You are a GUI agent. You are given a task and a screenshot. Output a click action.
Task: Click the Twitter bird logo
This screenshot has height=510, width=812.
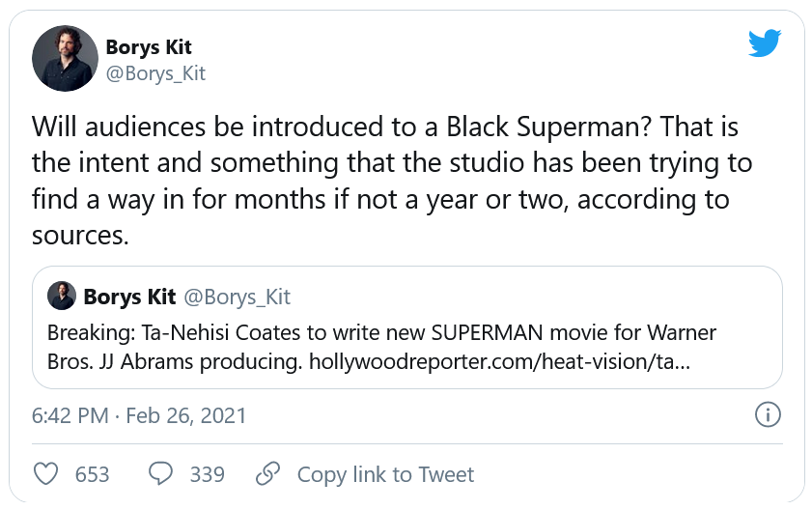(764, 42)
